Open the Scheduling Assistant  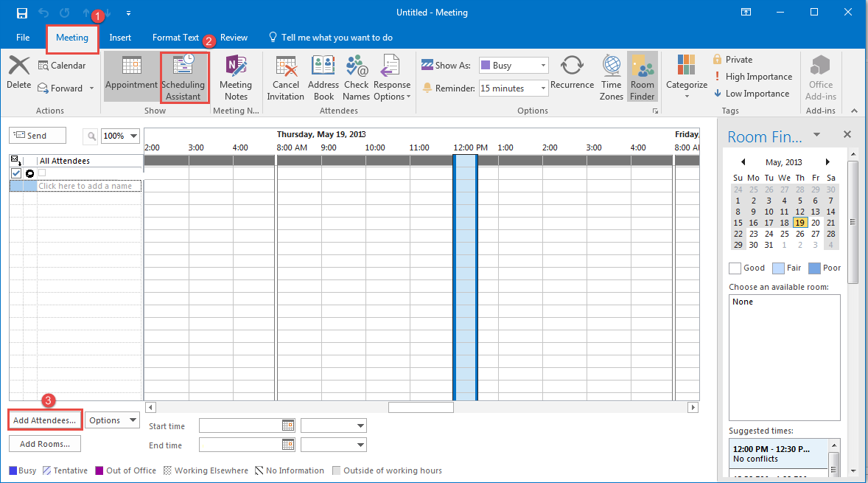[x=183, y=77]
